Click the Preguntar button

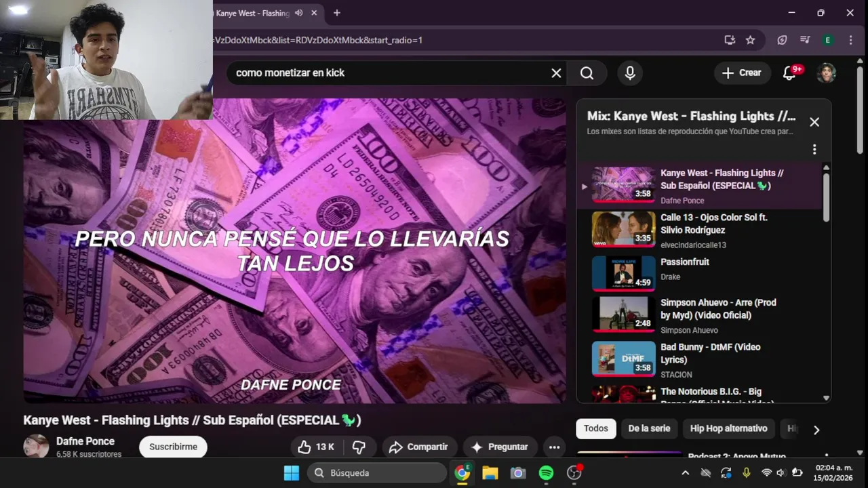click(500, 447)
